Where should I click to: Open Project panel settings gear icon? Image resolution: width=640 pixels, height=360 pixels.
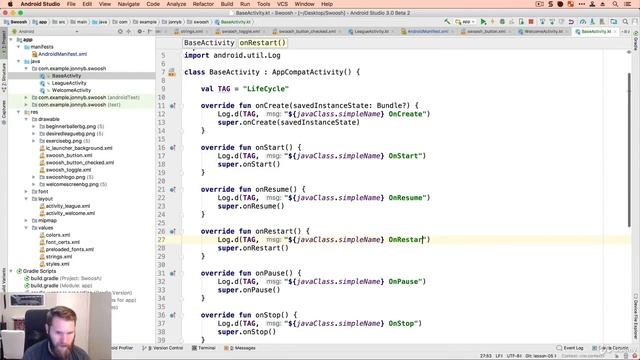(140, 31)
